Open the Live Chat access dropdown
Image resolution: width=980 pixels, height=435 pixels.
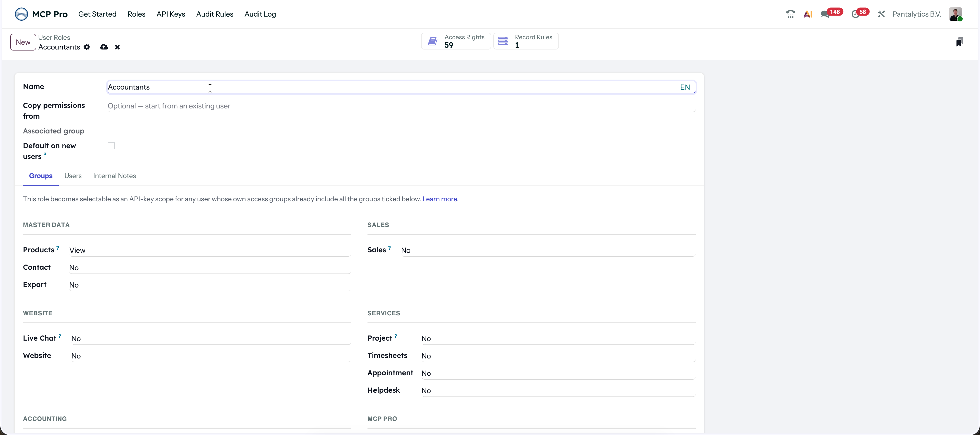[x=211, y=338]
